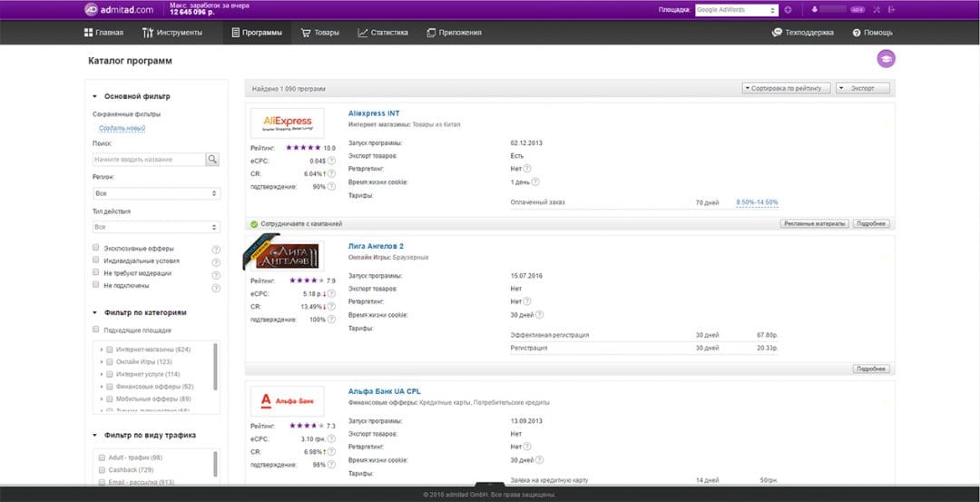Show help for Индивидуальные условия filter
Image resolution: width=980 pixels, height=502 pixels.
pos(216,262)
